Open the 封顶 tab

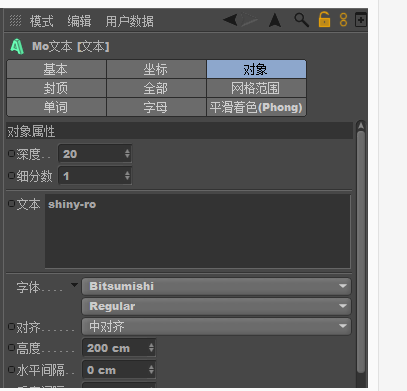coord(56,88)
